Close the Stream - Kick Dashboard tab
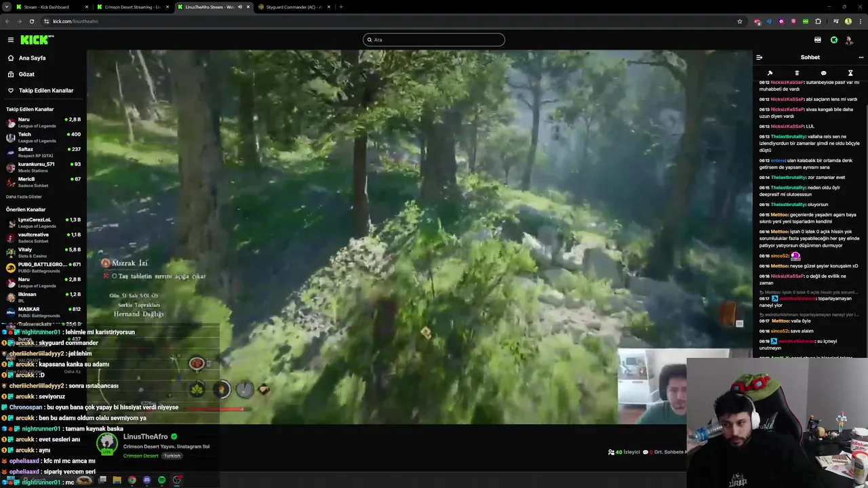This screenshot has height=488, width=868. pyautogui.click(x=87, y=7)
